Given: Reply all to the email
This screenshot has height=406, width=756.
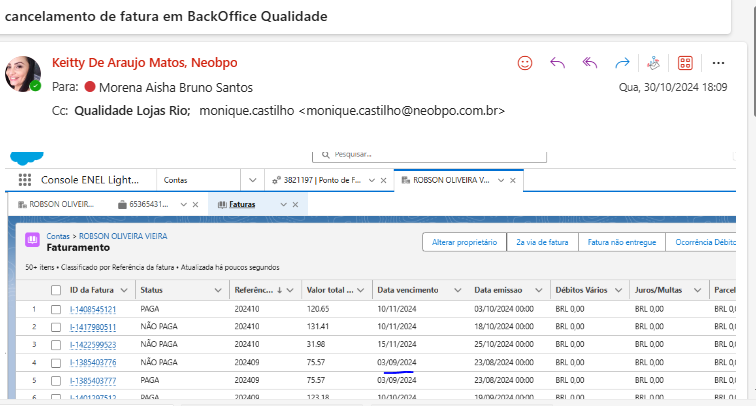Looking at the screenshot, I should pos(590,63).
